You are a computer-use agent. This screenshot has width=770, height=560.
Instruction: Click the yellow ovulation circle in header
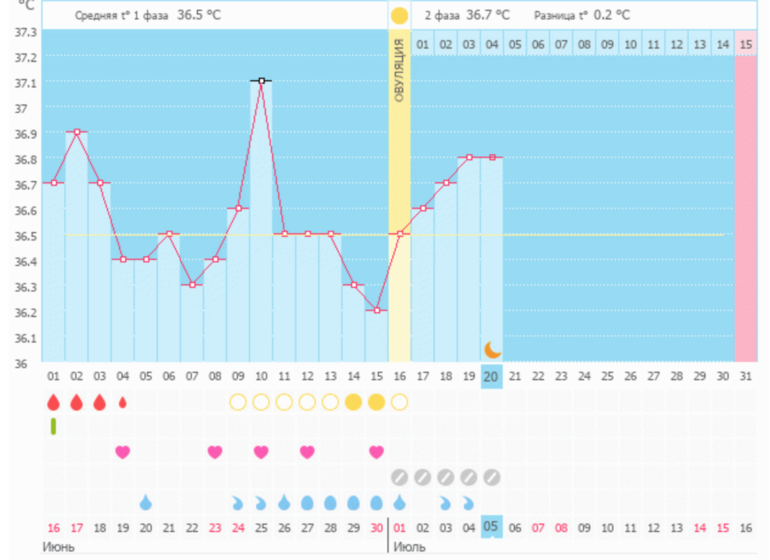tap(399, 15)
